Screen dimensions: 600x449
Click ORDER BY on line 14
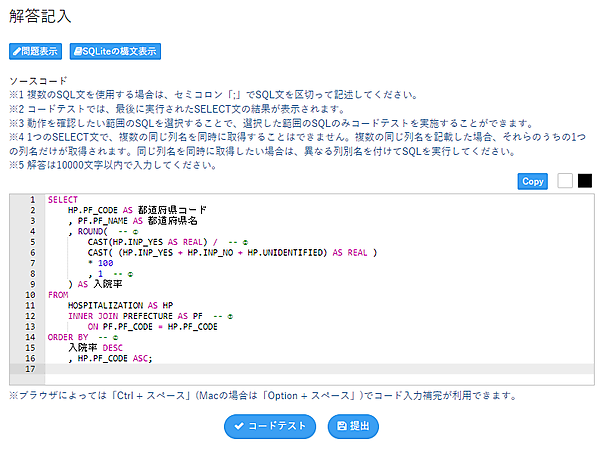68,337
